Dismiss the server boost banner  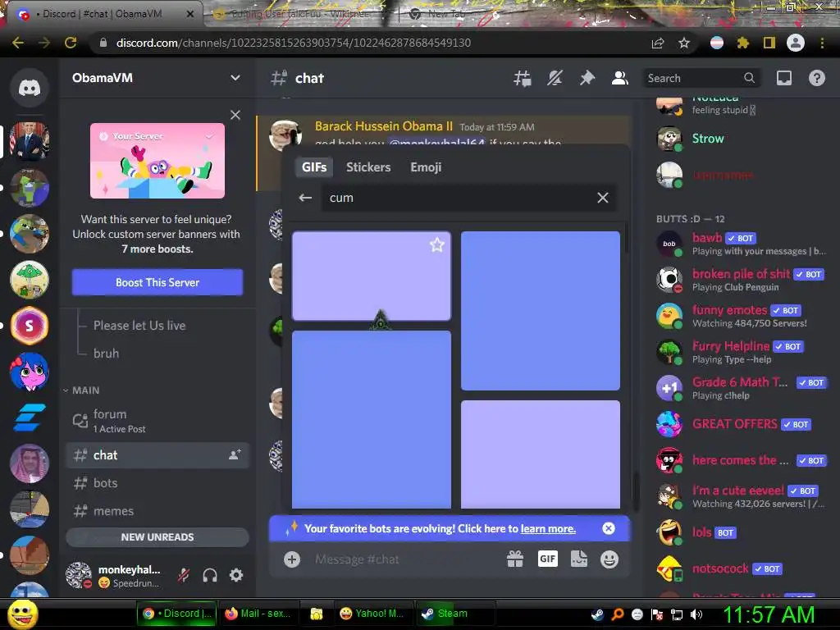pyautogui.click(x=235, y=115)
